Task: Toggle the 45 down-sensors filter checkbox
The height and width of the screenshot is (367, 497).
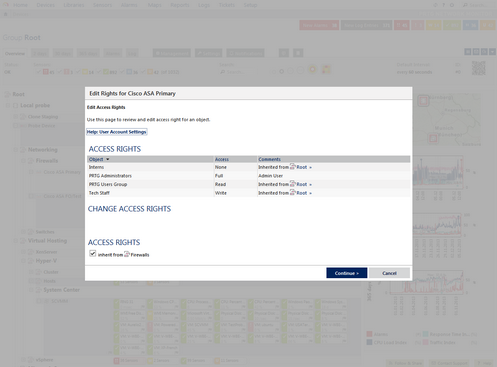Action: 39,72
